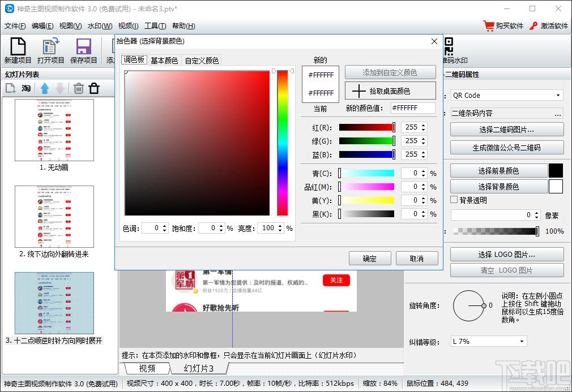Adjust the Hue (色调) stepper

165,228
